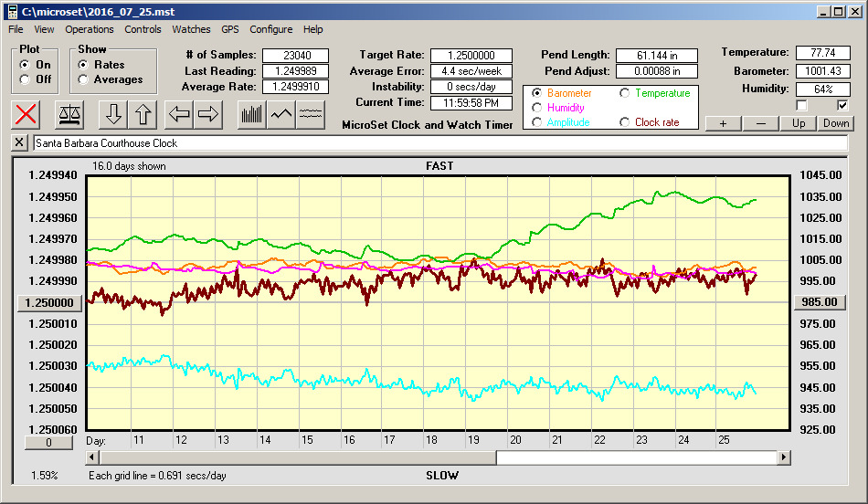Click the plus (+) button
Viewport: 868px width, 504px height.
tap(723, 123)
